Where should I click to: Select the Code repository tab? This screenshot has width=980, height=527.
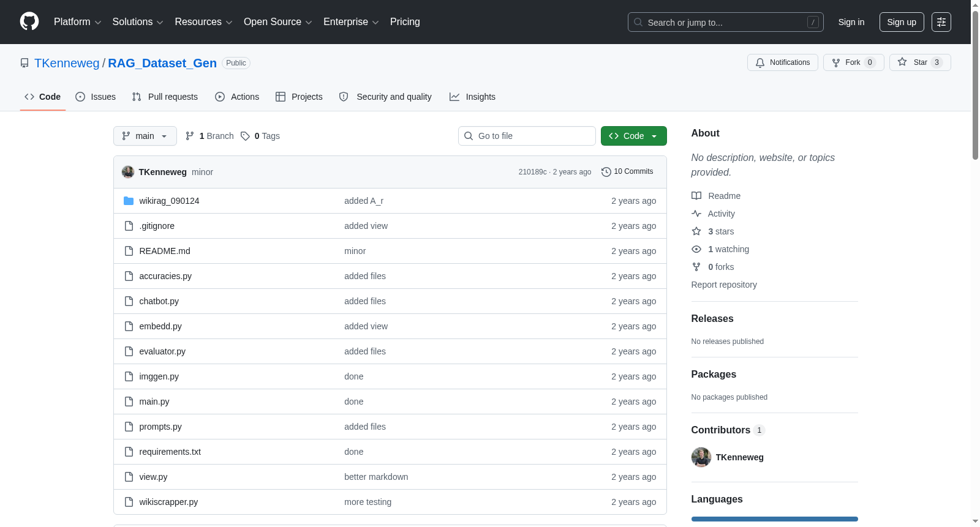click(x=43, y=97)
